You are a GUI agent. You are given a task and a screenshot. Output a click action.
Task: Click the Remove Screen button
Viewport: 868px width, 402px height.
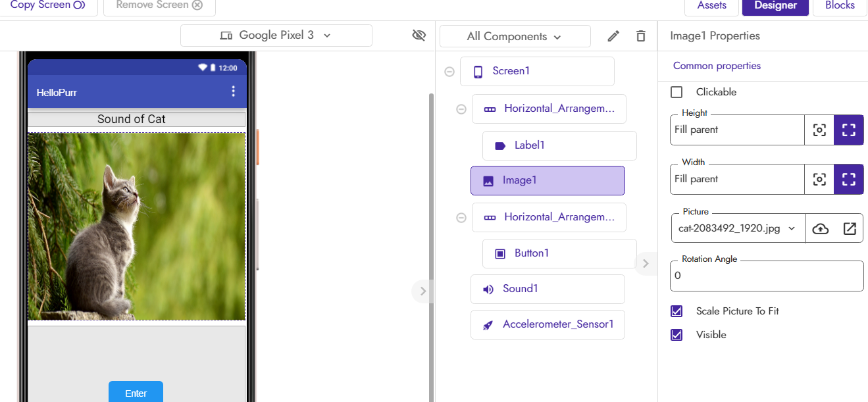(159, 6)
